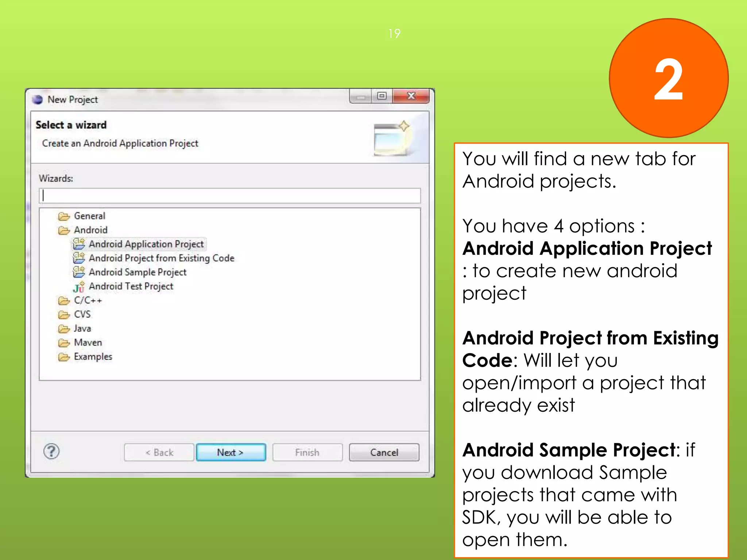Click the JUnit Android Test Project icon

coord(79,287)
